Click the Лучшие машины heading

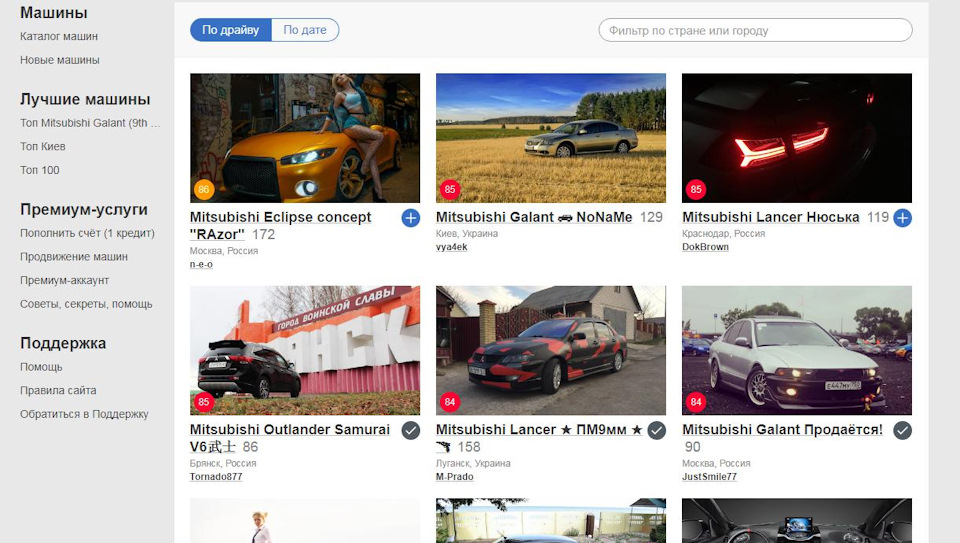(x=85, y=99)
